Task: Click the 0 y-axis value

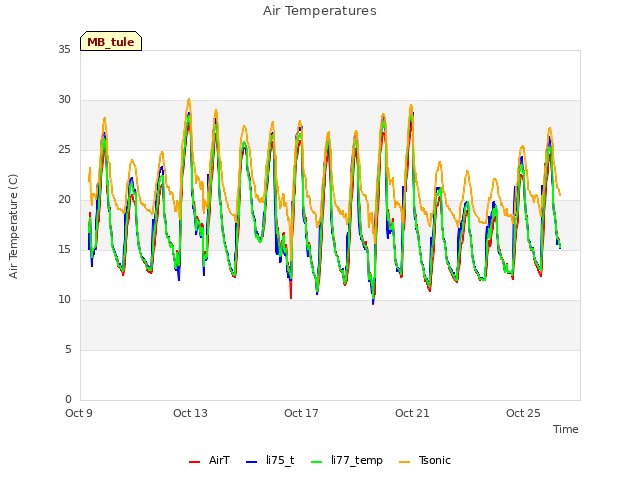Action: [x=68, y=399]
